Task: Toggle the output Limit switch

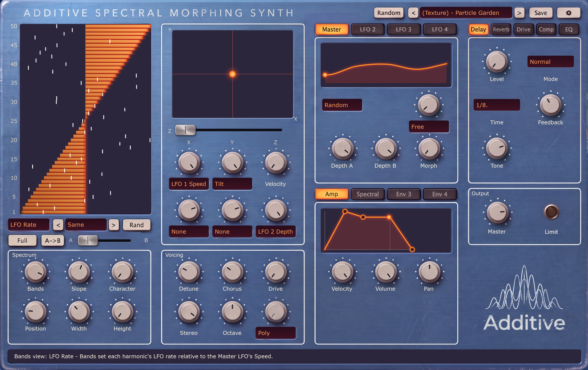Action: [x=551, y=212]
